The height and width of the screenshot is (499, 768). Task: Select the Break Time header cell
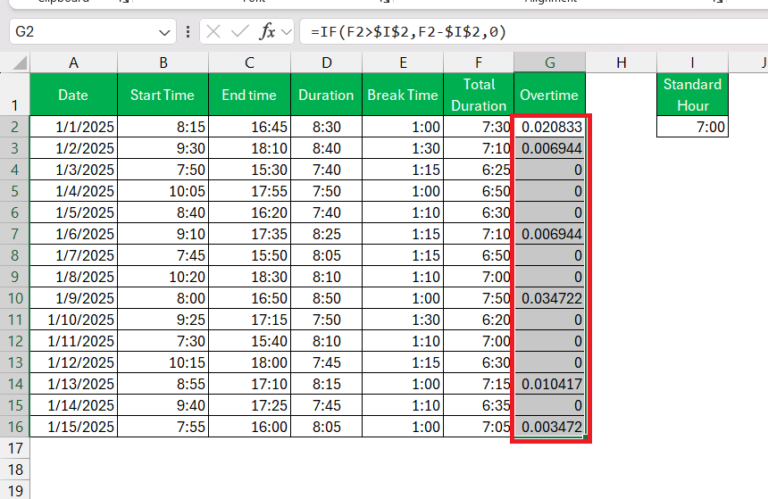click(x=402, y=95)
